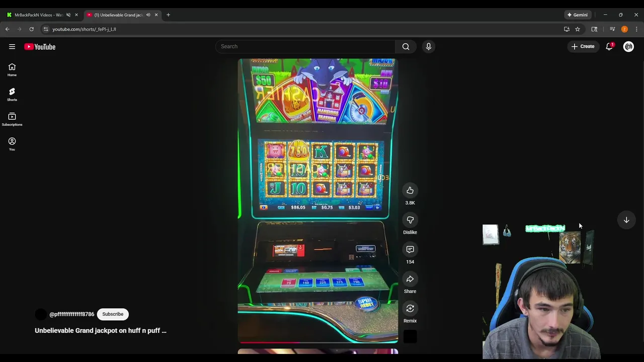This screenshot has width=644, height=362.
Task: Open Subscriptions in the sidebar
Action: click(x=12, y=119)
